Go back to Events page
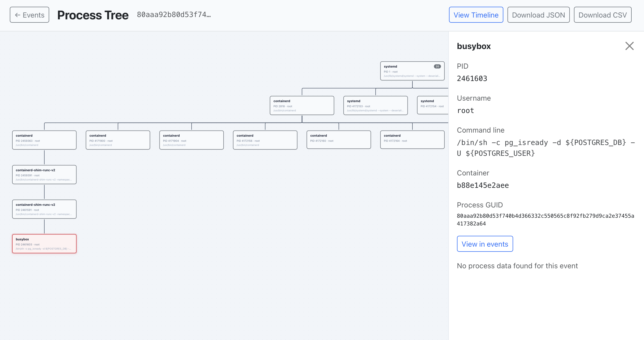 click(29, 15)
